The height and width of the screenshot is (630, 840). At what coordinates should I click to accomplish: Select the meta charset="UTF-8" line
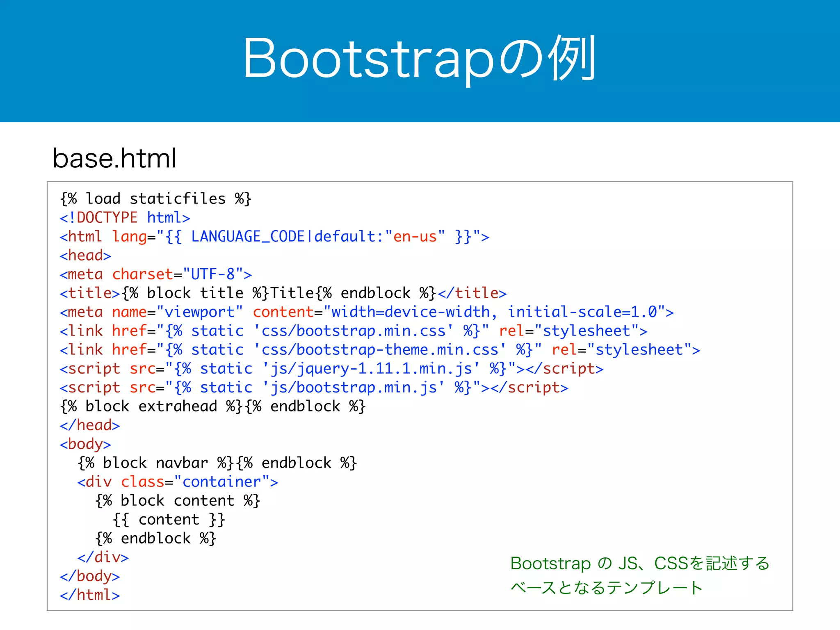[x=156, y=274]
